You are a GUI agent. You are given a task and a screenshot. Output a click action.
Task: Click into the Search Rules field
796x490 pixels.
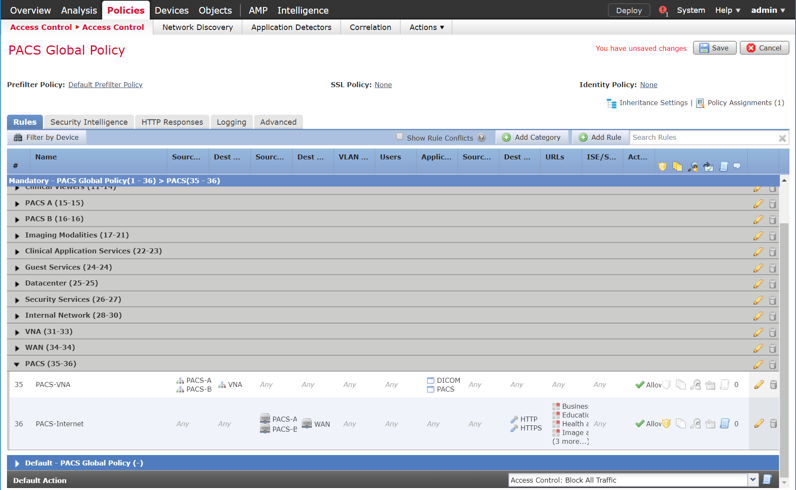tap(700, 138)
